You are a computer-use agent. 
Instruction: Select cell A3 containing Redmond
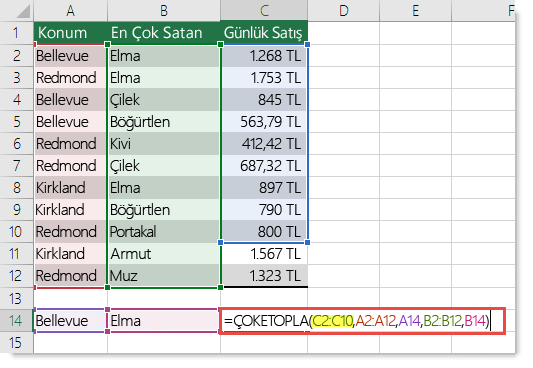tap(70, 78)
